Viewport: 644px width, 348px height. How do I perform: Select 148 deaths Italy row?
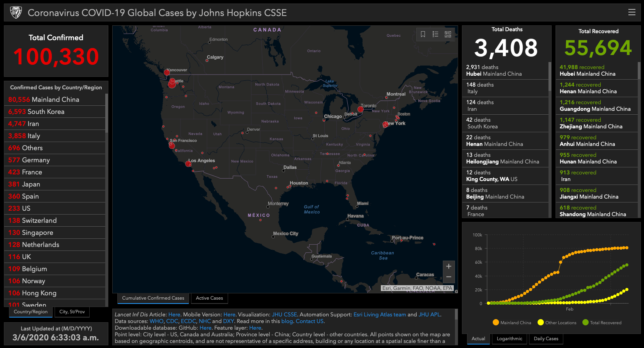(x=505, y=88)
